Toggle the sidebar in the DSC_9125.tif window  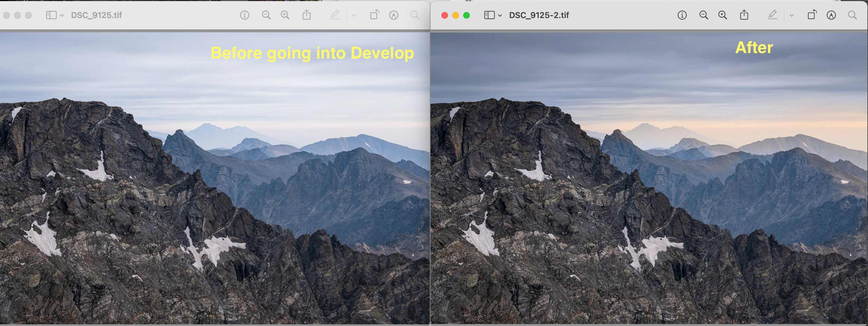point(51,15)
